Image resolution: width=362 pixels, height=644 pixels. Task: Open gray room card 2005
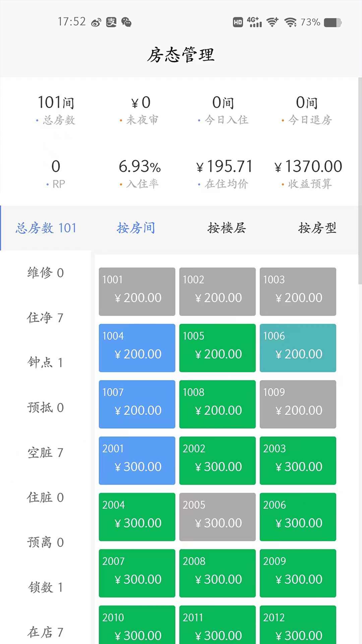coord(217,517)
